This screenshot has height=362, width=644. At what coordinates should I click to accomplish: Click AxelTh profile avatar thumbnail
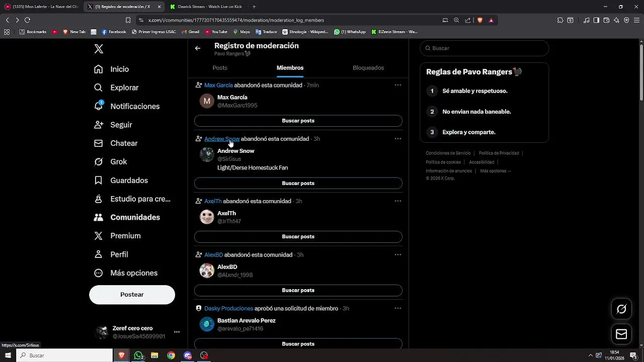[207, 217]
